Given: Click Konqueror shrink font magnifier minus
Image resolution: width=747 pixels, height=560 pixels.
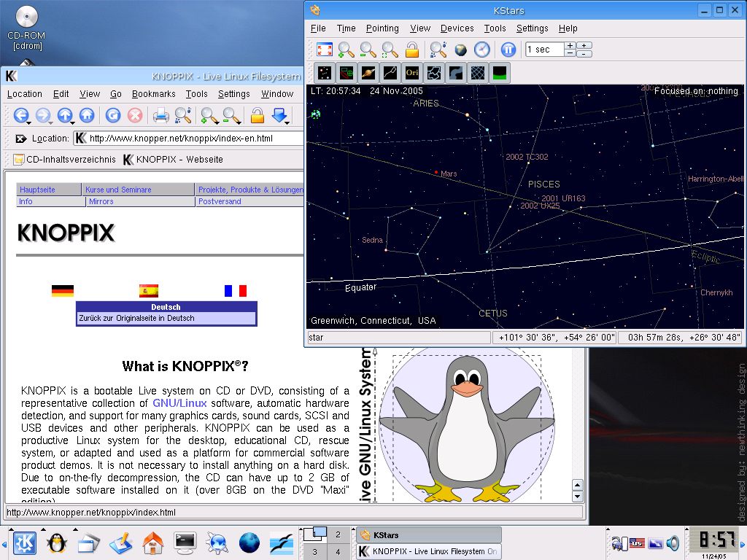Looking at the screenshot, I should tap(230, 114).
